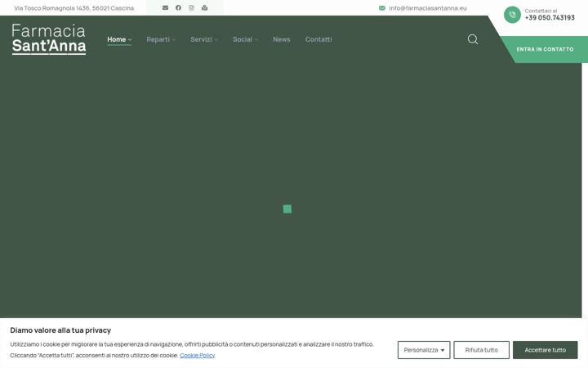Open the Instagram icon link
Viewport: 588px width, 368px height.
click(191, 8)
